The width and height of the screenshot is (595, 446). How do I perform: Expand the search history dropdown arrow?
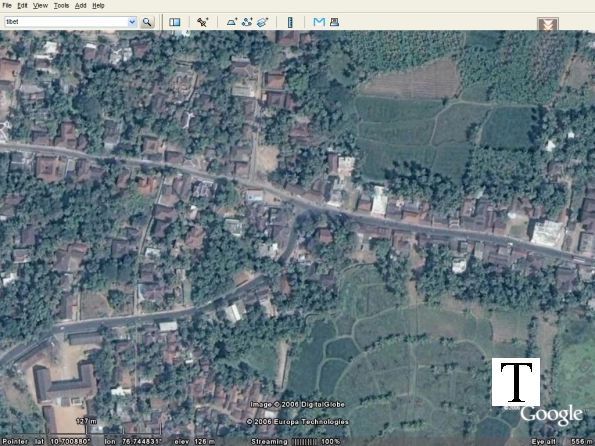click(x=132, y=22)
